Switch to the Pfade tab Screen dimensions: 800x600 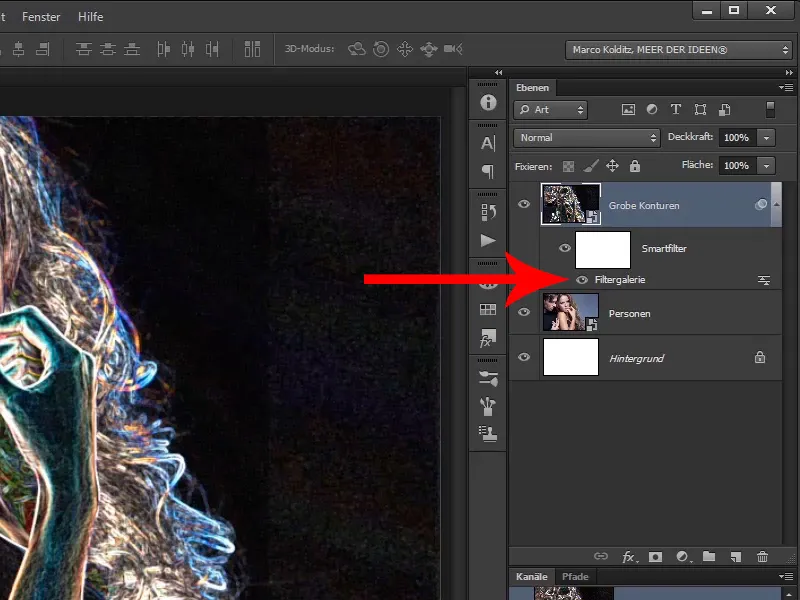[x=575, y=577]
